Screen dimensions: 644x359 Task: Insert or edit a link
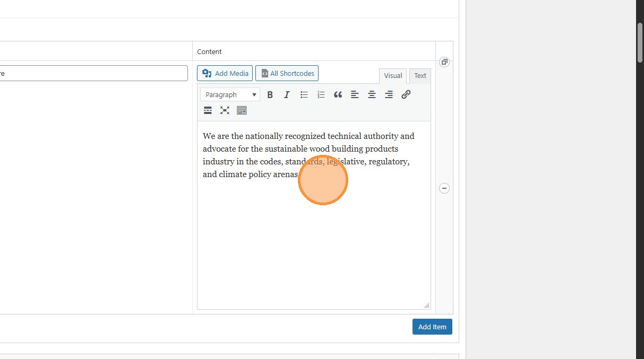click(x=406, y=94)
